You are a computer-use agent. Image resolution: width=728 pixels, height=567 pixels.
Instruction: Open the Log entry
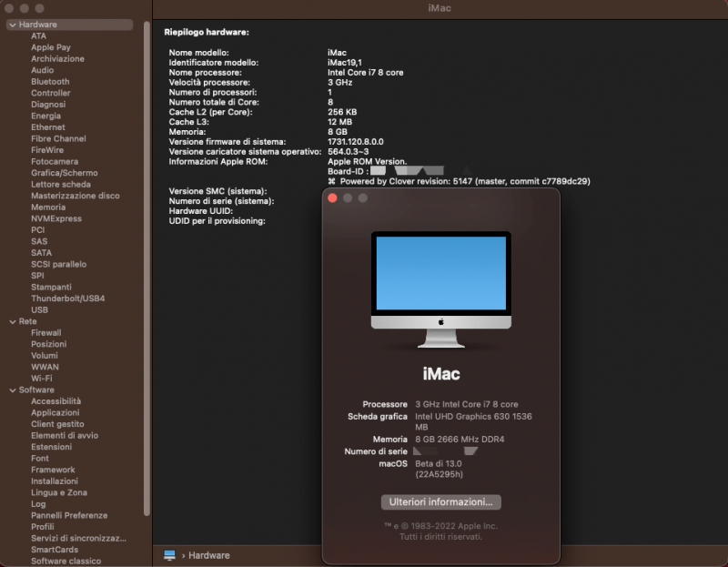click(x=38, y=504)
